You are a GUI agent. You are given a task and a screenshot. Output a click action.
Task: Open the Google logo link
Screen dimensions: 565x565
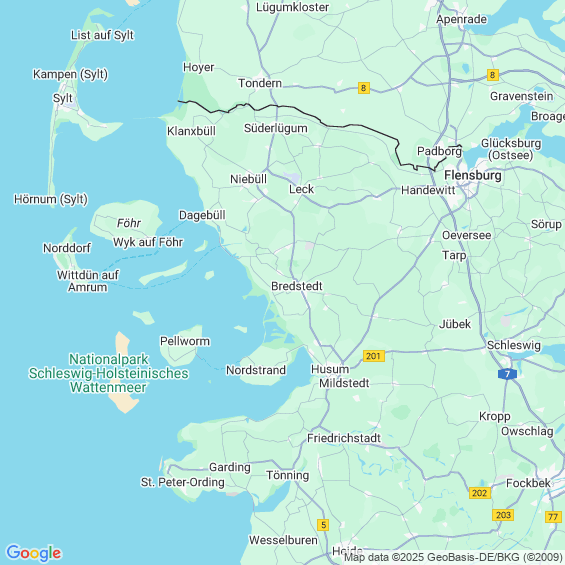(34, 553)
